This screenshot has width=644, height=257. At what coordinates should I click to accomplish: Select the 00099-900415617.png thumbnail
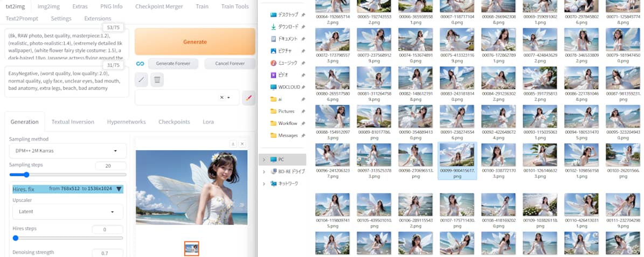pyautogui.click(x=457, y=161)
